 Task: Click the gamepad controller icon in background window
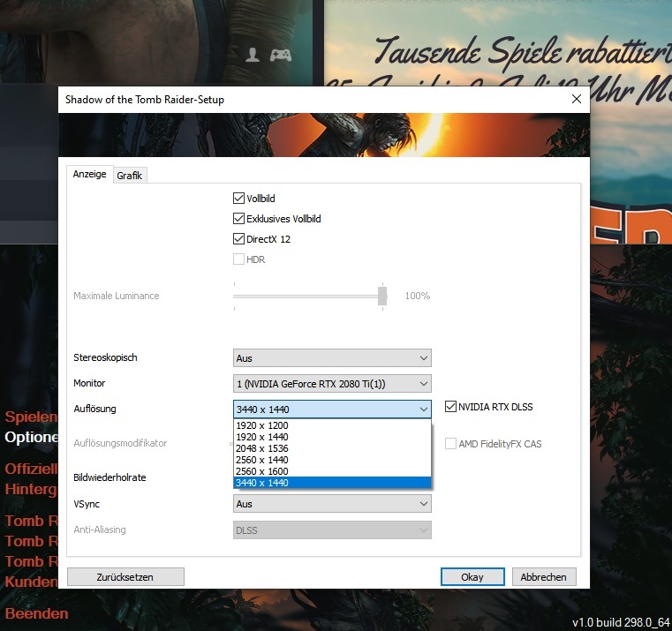pyautogui.click(x=280, y=55)
